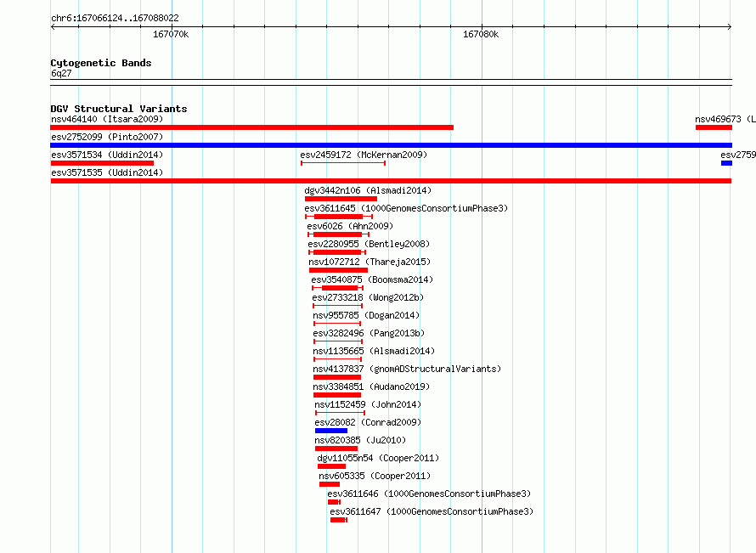This screenshot has width=756, height=553.
Task: Click the small red glyph under esv3611646
Action: pos(334,502)
